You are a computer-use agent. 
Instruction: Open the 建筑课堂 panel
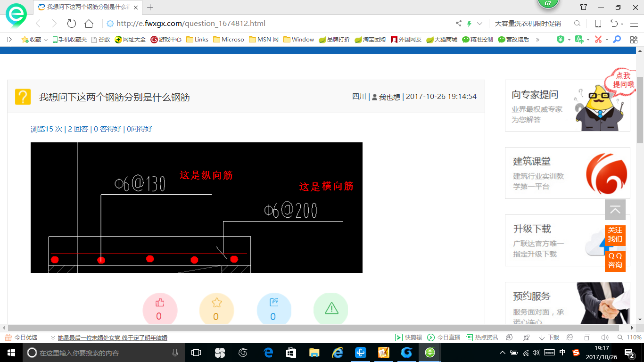click(x=568, y=173)
